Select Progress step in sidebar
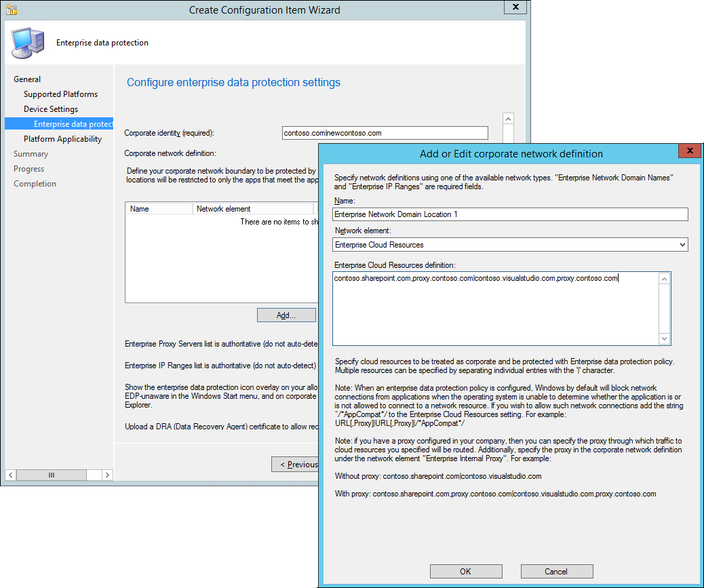The image size is (704, 588). (x=28, y=169)
